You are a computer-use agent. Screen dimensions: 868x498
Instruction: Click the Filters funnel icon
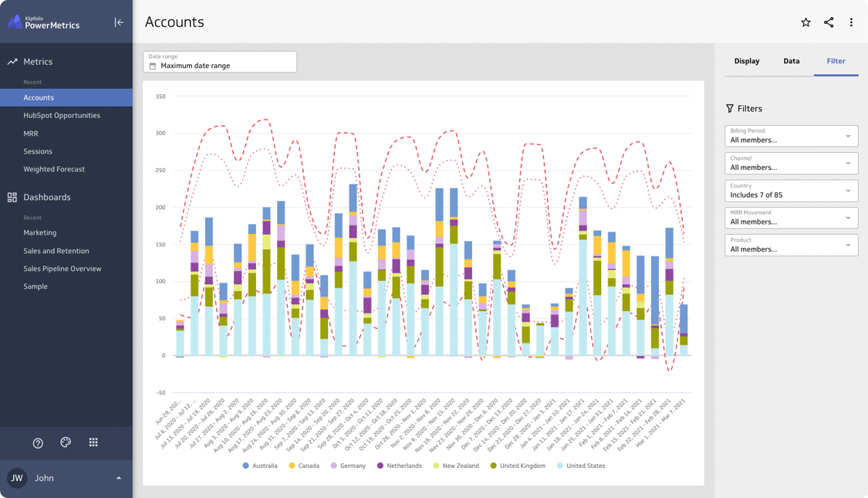[728, 108]
